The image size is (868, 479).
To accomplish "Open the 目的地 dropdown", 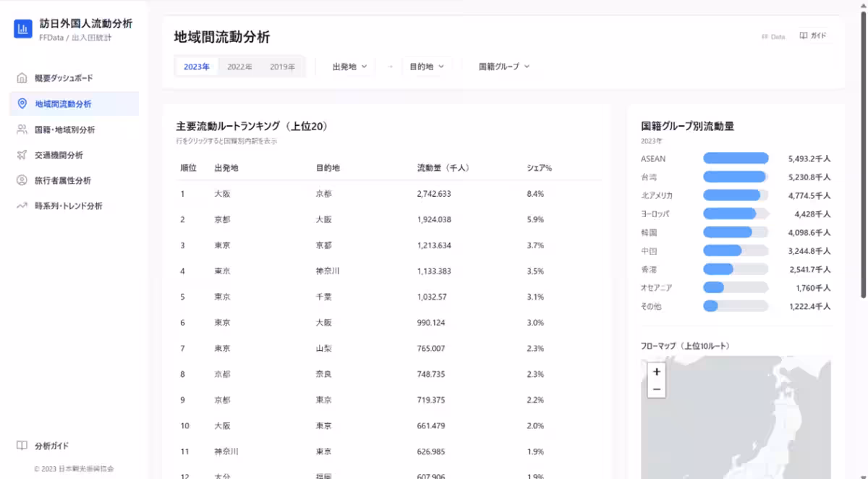I will pos(426,66).
